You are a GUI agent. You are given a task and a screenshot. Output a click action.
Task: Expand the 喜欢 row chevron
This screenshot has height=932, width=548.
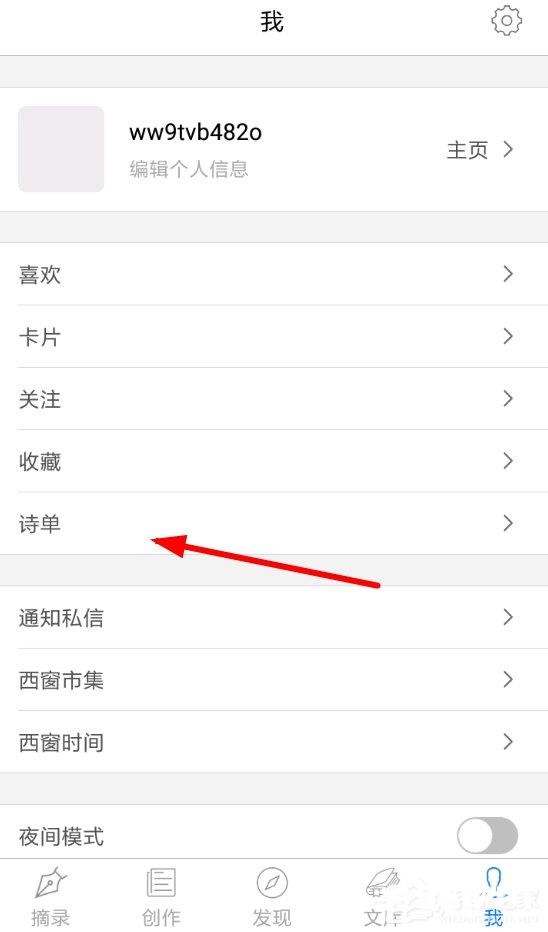[508, 274]
